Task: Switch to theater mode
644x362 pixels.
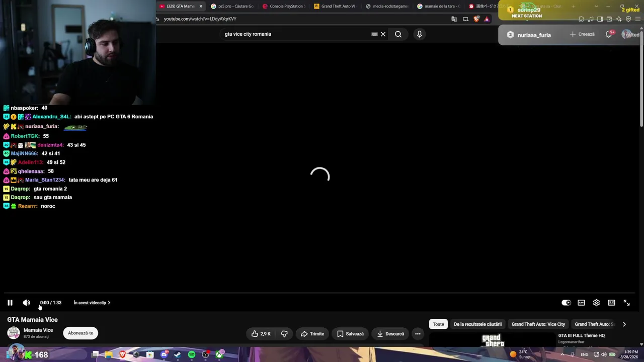Action: [611, 303]
